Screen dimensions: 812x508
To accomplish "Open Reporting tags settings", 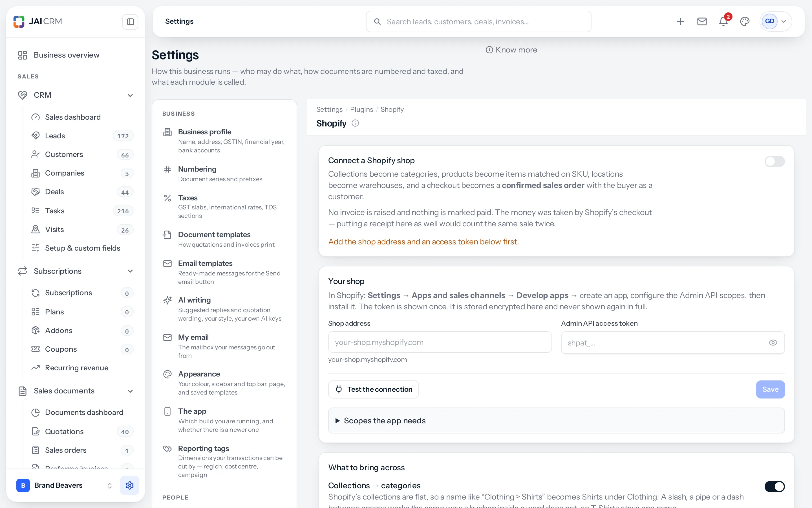I will 224,461.
